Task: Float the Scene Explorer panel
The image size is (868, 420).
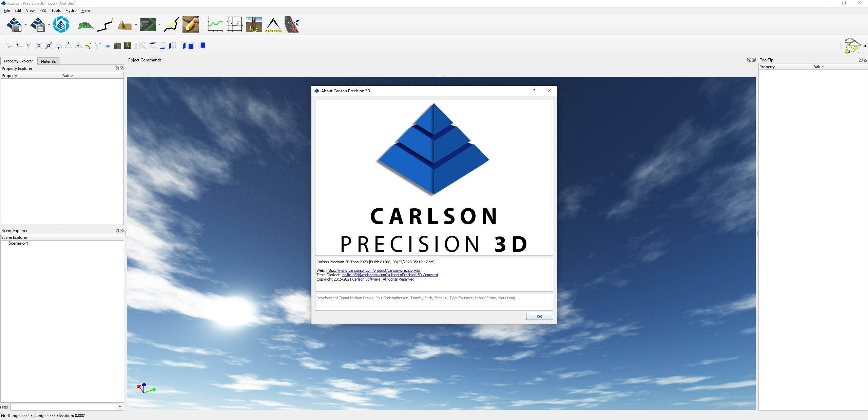Action: tap(117, 231)
